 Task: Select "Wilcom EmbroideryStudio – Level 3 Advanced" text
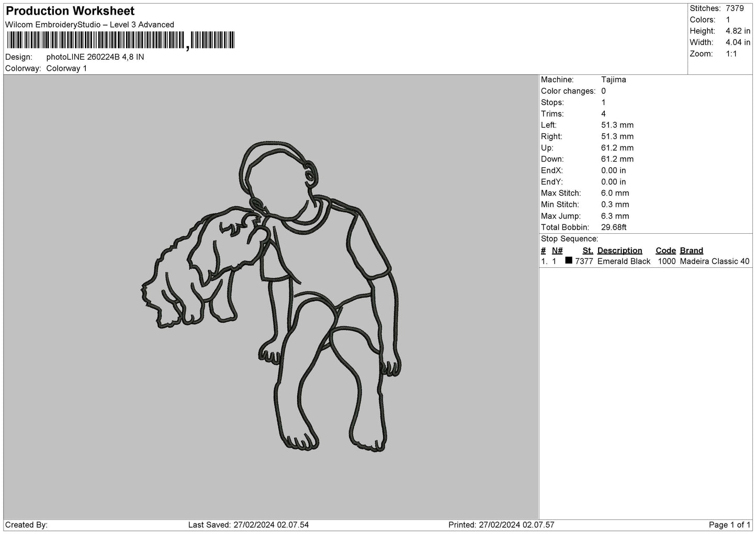pyautogui.click(x=89, y=25)
